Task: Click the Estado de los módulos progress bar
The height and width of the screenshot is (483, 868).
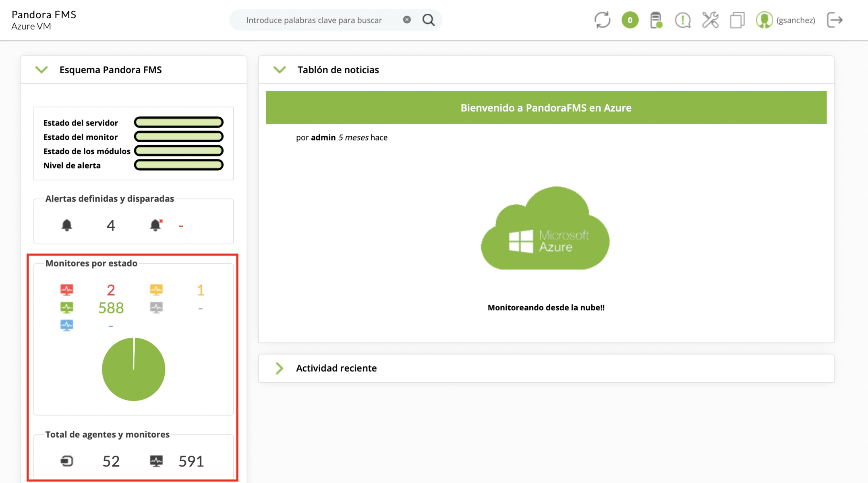Action: tap(179, 151)
